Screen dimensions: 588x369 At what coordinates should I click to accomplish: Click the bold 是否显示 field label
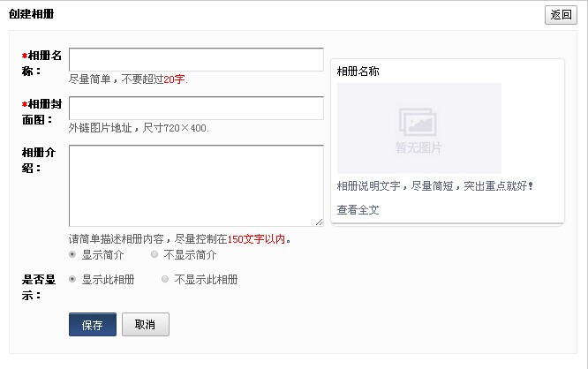click(39, 287)
